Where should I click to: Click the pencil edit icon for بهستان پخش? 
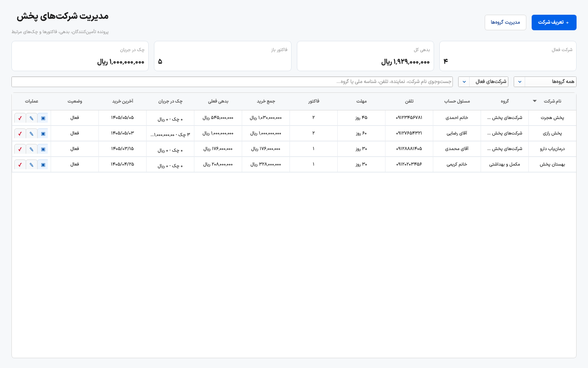31,165
